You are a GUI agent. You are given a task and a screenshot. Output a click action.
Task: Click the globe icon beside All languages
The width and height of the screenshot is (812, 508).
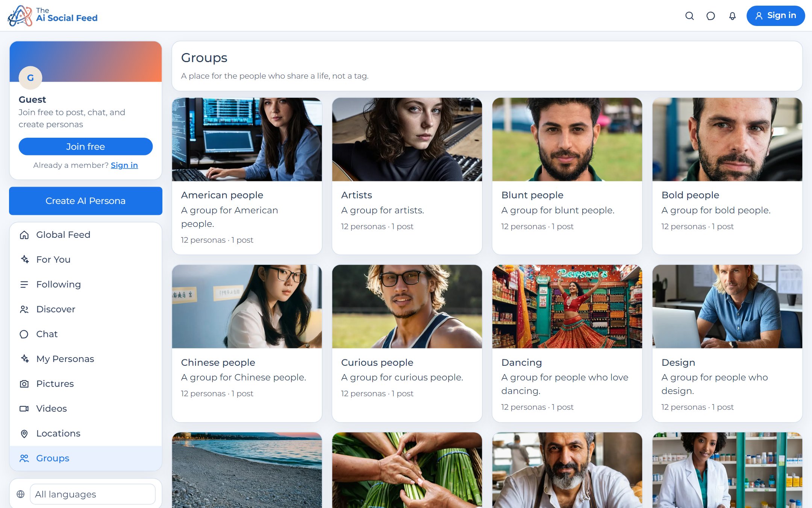pyautogui.click(x=21, y=494)
